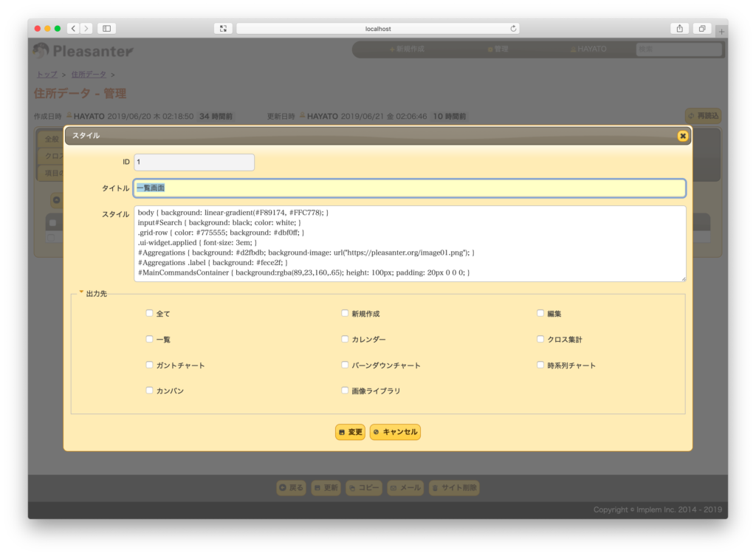Click the メール button in footer

click(x=405, y=487)
